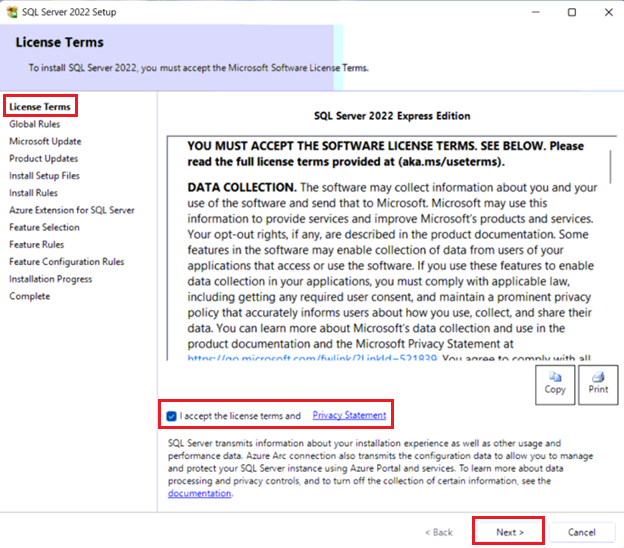The width and height of the screenshot is (624, 548).
Task: Select Installation Progress step
Action: click(x=51, y=279)
